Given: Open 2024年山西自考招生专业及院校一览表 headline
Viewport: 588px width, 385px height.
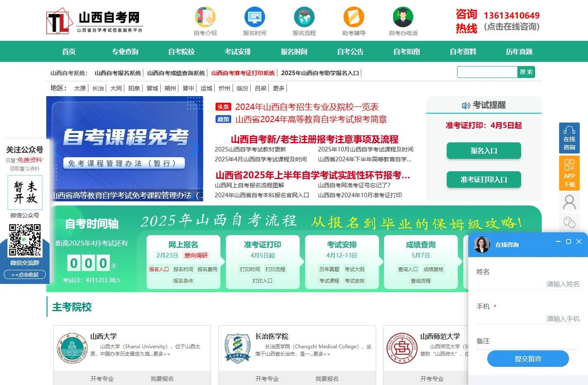Looking at the screenshot, I should tap(307, 107).
